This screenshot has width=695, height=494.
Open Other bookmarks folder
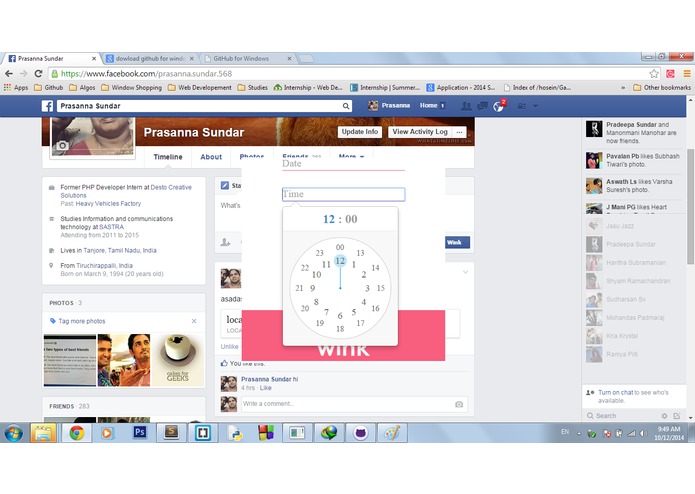click(x=662, y=88)
